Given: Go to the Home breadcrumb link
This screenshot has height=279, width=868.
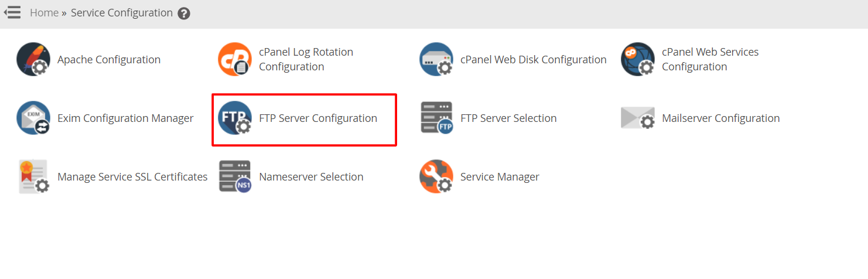Looking at the screenshot, I should tap(44, 12).
